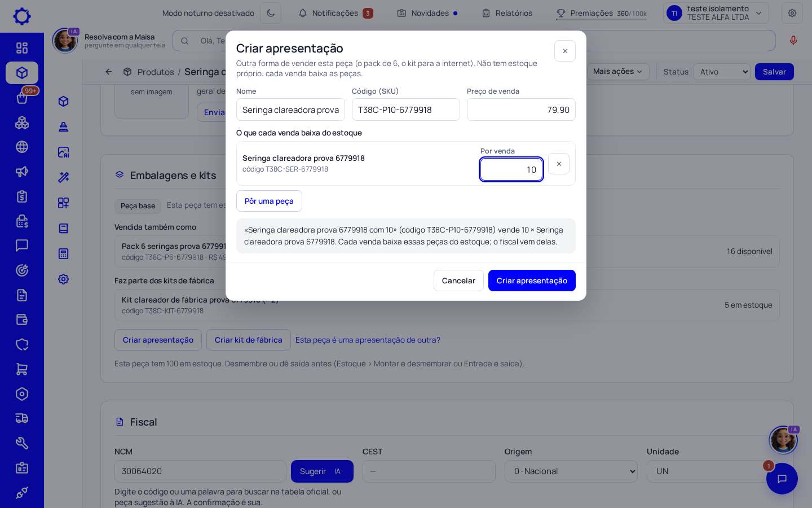Click the magic wand icon in the submenu
This screenshot has width=812, height=508.
coord(63,177)
